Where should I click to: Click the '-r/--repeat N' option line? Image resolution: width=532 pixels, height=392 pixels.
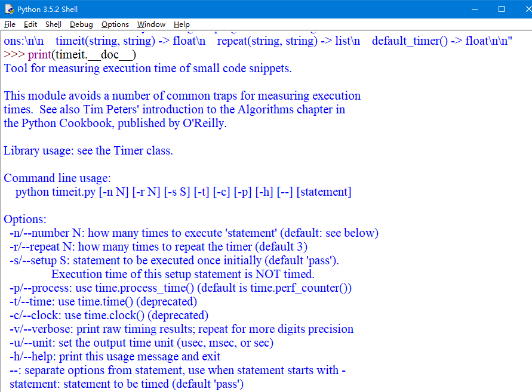(158, 247)
